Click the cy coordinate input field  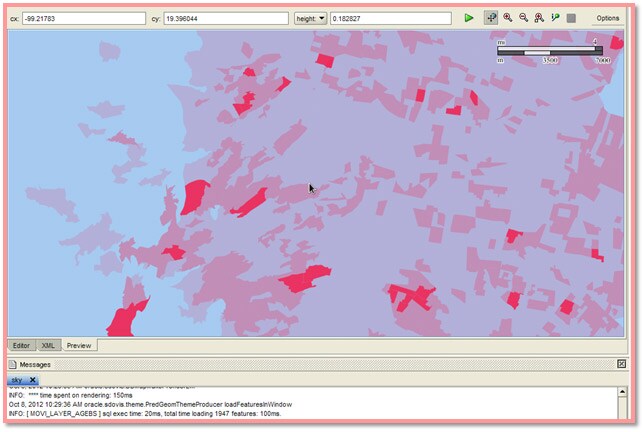click(226, 18)
